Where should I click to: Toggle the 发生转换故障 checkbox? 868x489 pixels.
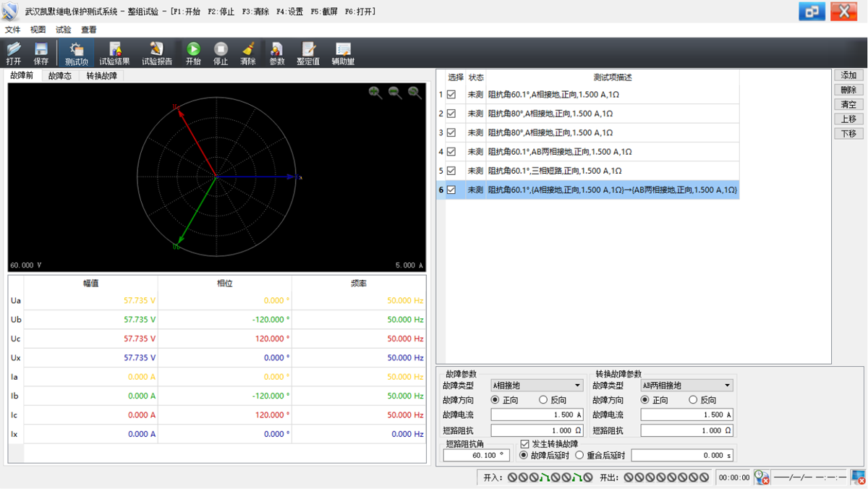[525, 444]
